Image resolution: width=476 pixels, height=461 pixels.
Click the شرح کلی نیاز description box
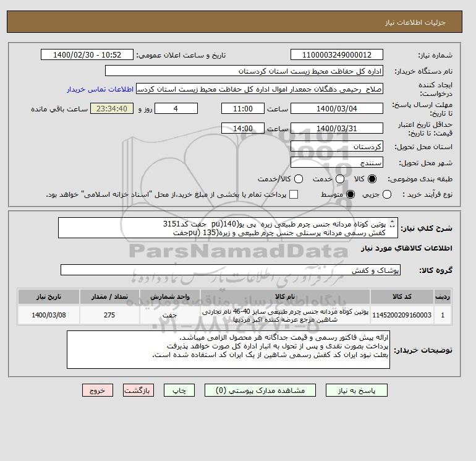click(227, 228)
